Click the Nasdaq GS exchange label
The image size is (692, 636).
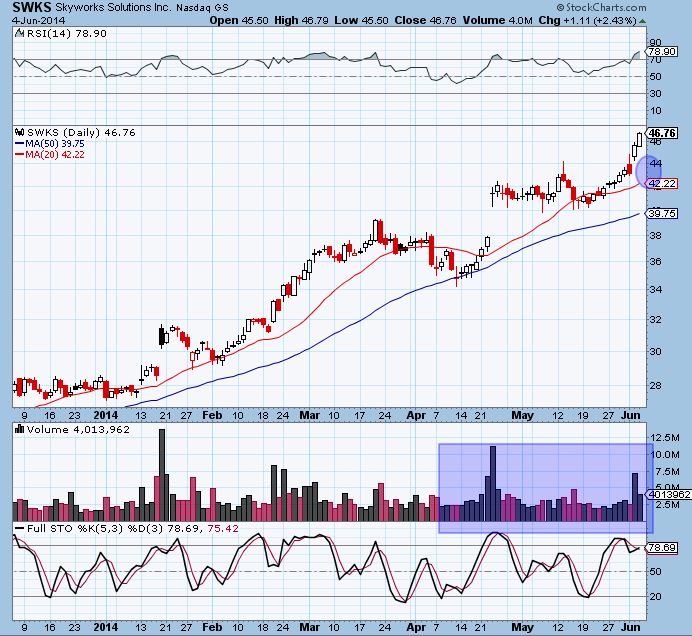[202, 8]
